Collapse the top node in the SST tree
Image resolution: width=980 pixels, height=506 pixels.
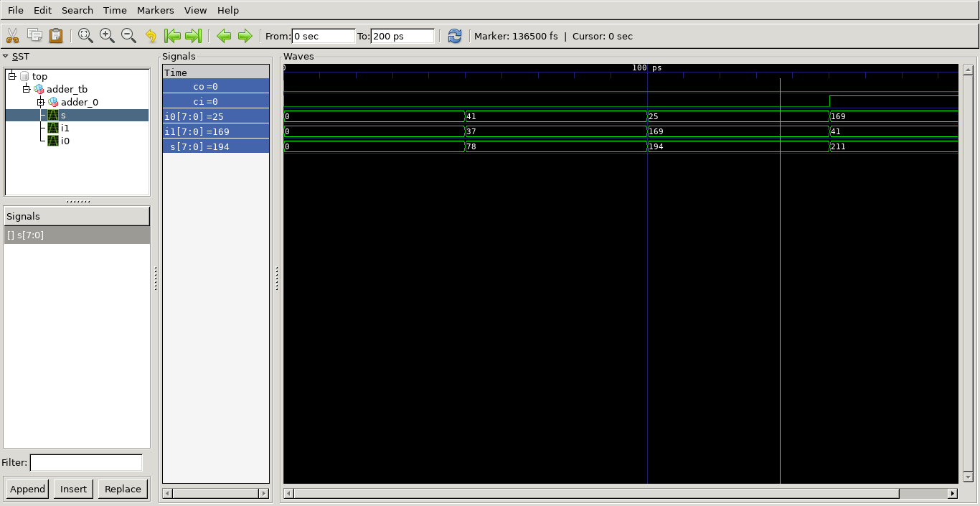tap(12, 76)
